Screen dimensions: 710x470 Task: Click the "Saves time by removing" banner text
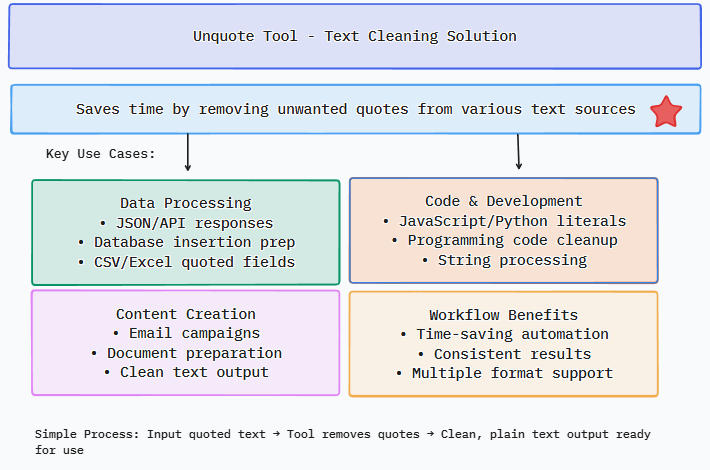point(355,109)
